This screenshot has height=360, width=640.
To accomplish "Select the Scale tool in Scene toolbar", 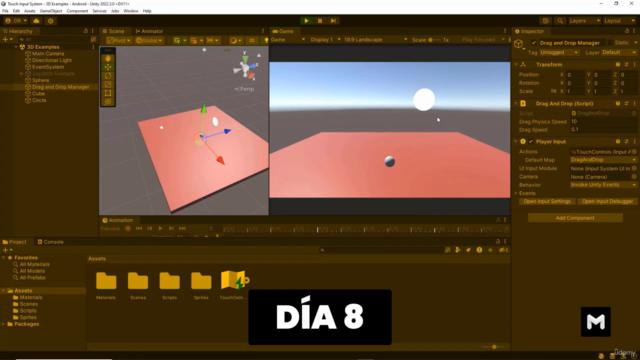I will 108,84.
